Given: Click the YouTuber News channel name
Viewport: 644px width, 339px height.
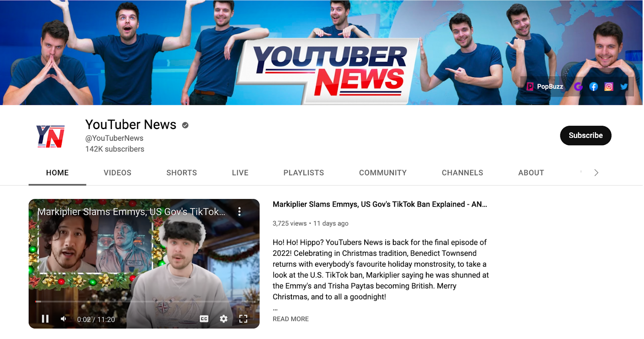Looking at the screenshot, I should tap(131, 125).
